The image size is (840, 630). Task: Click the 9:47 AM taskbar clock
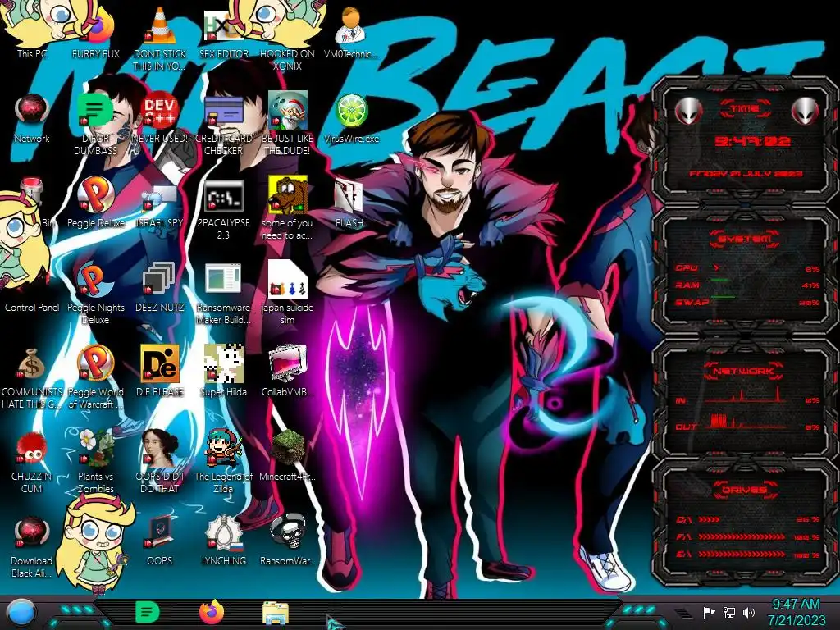796,612
